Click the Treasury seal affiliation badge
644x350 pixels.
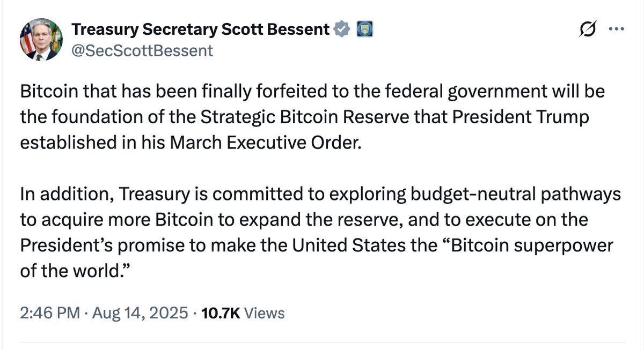tap(364, 29)
